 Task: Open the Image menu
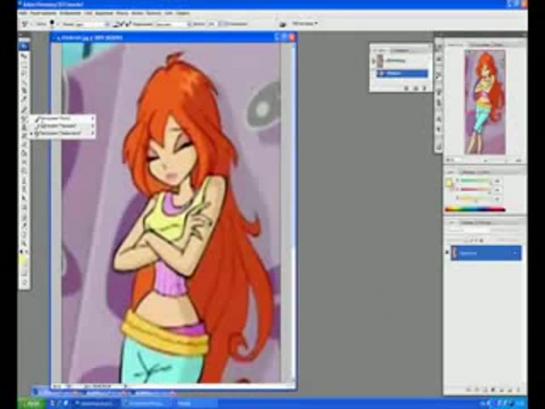coord(70,13)
